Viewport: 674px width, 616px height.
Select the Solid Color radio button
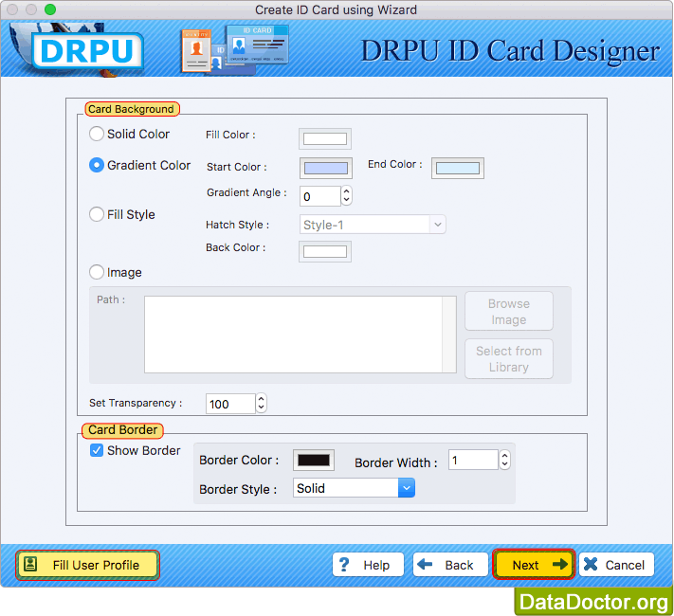click(x=97, y=134)
